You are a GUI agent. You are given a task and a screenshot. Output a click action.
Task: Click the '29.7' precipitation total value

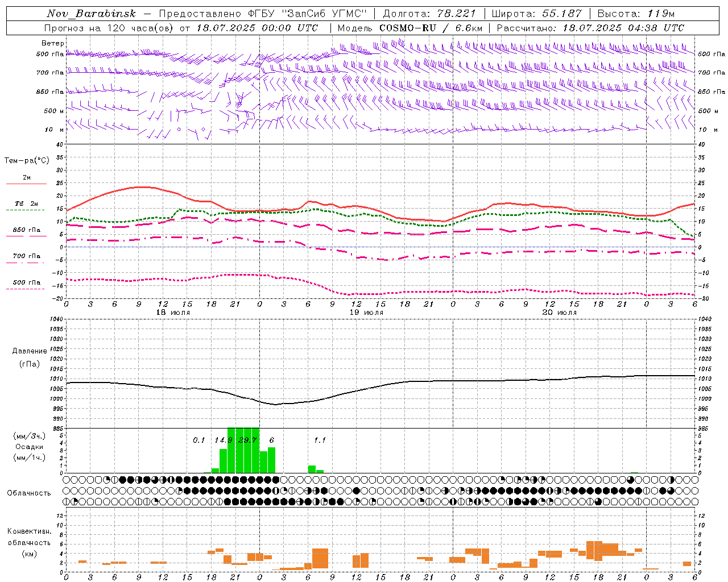point(247,440)
